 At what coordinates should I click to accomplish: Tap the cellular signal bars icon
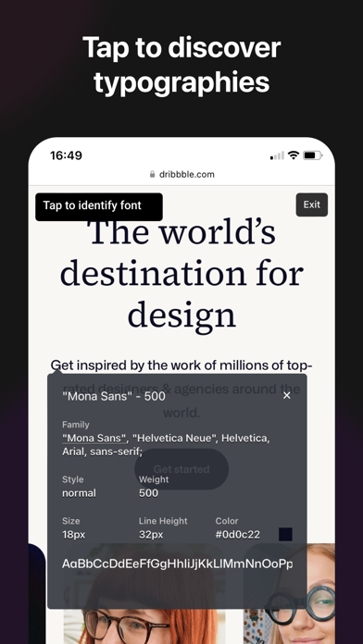pyautogui.click(x=277, y=155)
